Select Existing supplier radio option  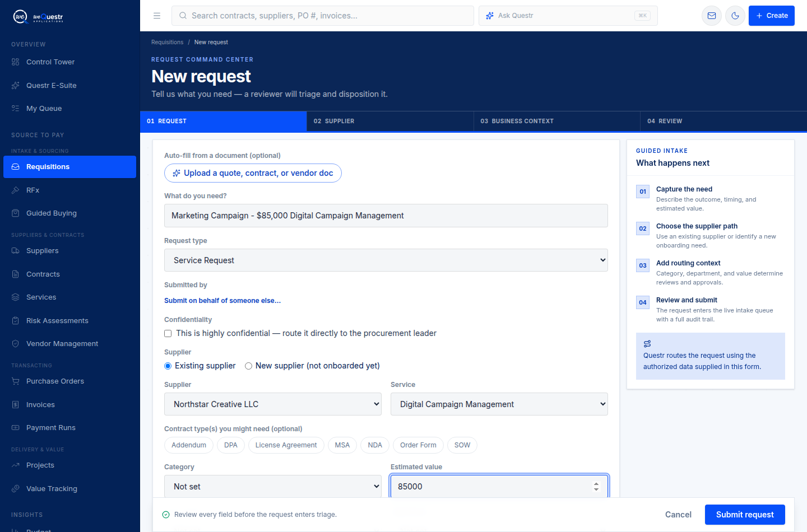coord(168,366)
